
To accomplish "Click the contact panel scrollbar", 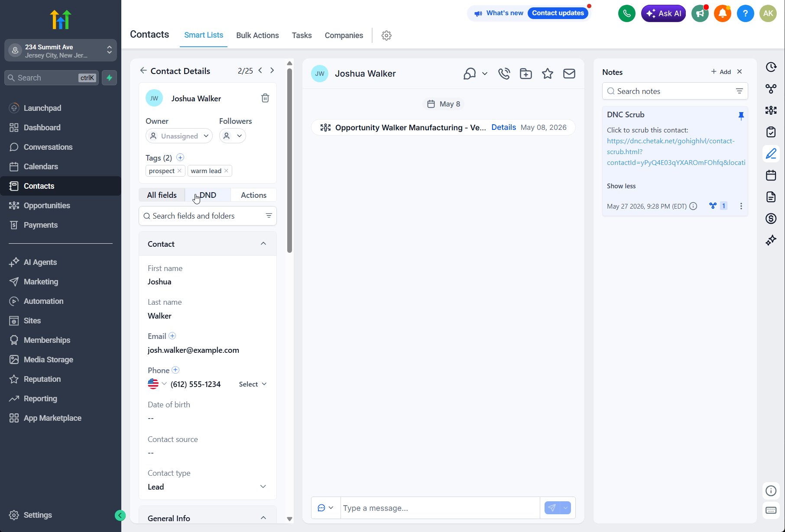I will pos(289,160).
